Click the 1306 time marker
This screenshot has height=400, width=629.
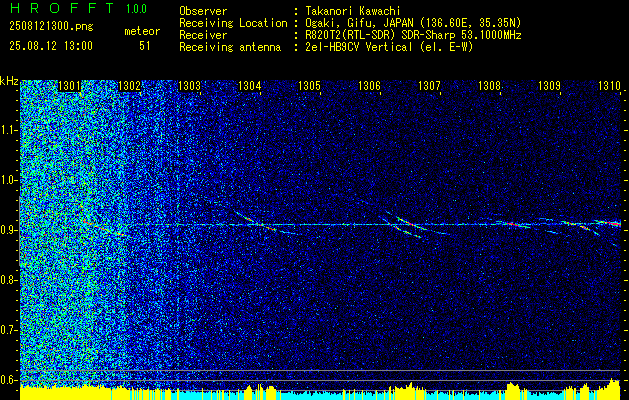tap(369, 85)
